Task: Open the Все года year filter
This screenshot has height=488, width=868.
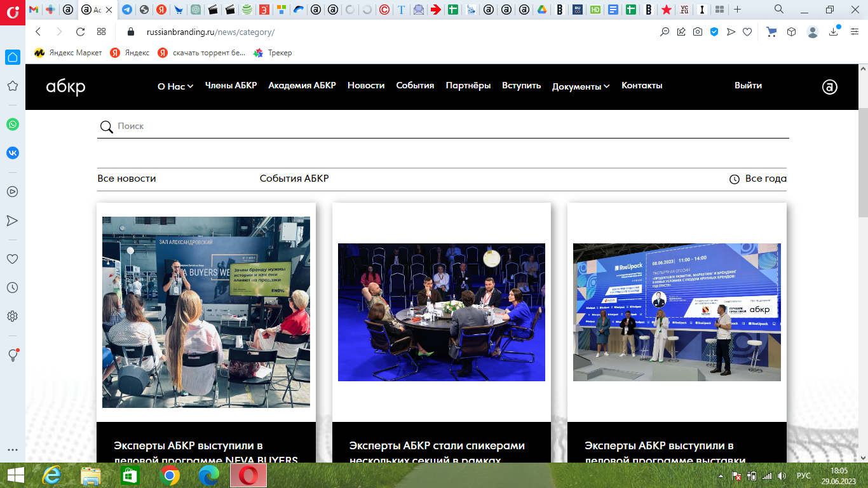Action: pos(758,179)
